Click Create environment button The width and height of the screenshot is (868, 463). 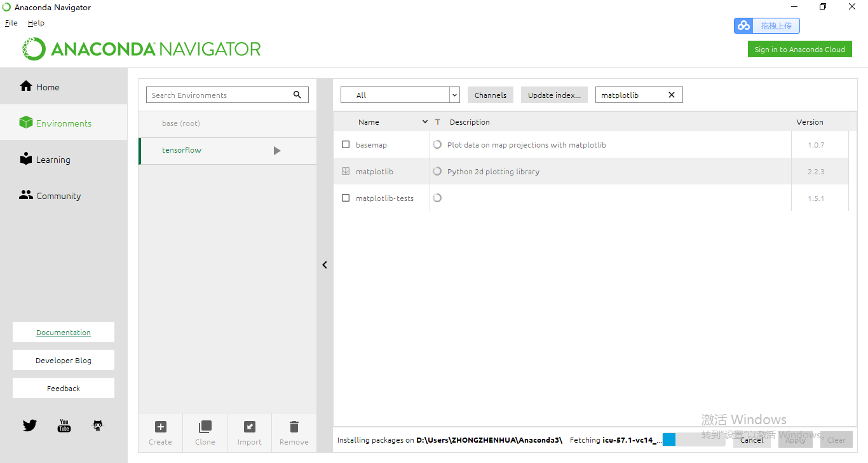pos(160,433)
